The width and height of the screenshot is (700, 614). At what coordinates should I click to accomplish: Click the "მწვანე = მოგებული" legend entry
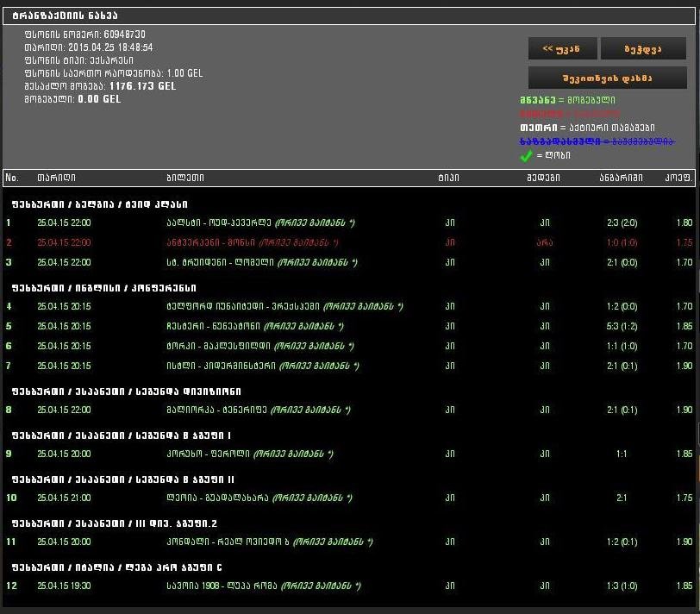coord(567,100)
